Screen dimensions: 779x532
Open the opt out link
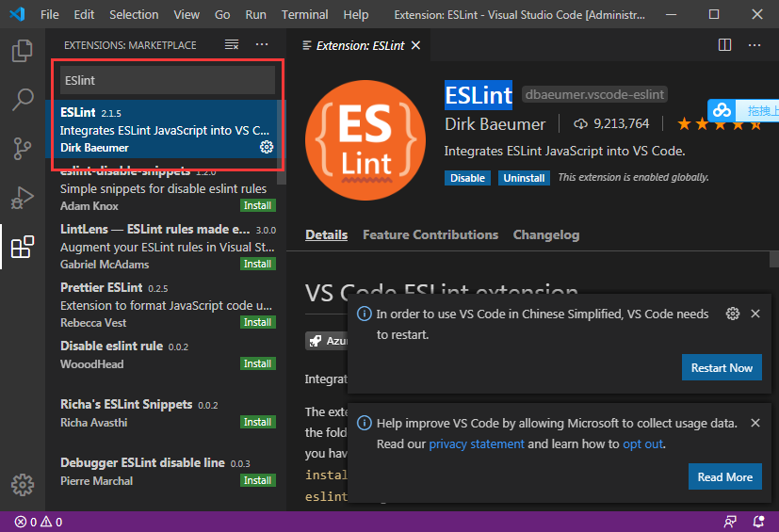coord(642,443)
